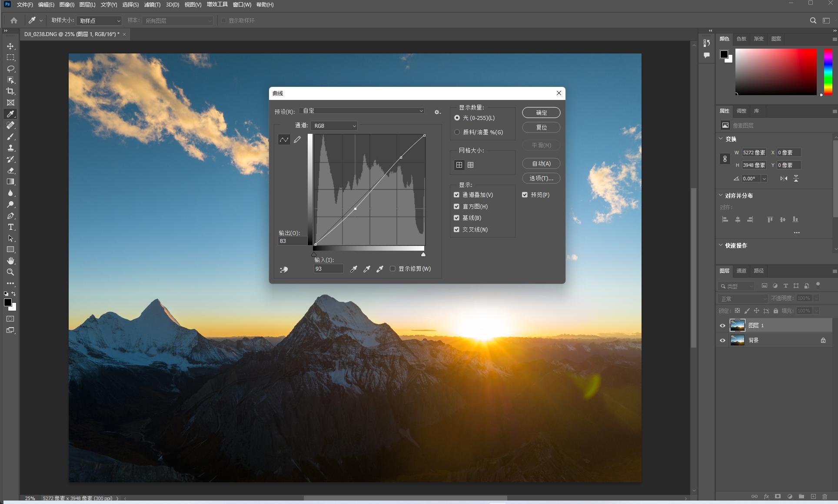Open the Curves preset options gear
Screen dimensions: 838x504
437,112
